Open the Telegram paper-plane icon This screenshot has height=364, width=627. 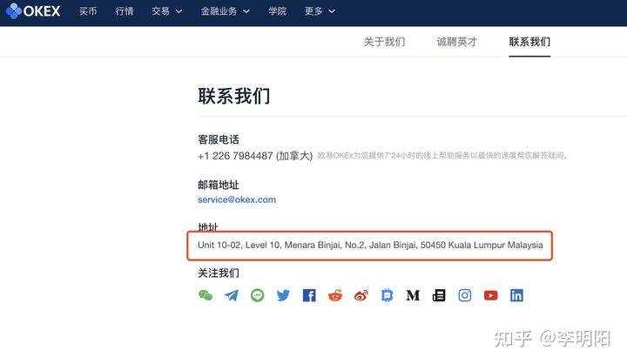coord(232,295)
